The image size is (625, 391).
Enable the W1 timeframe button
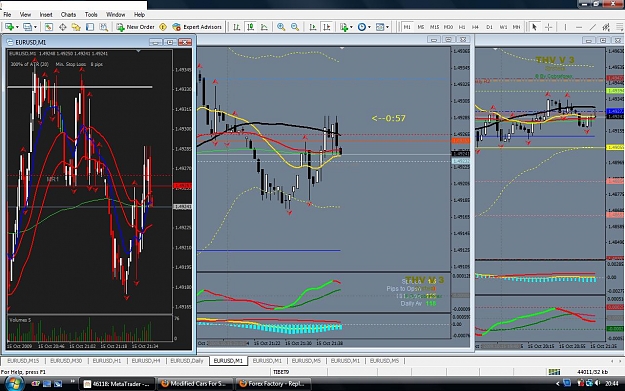click(x=503, y=27)
